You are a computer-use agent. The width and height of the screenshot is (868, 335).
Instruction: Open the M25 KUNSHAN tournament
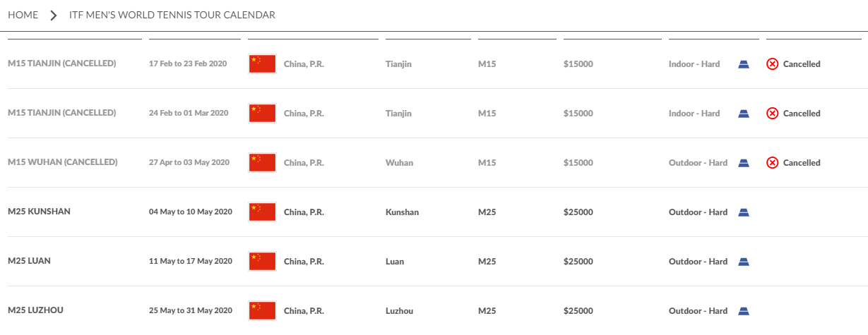click(39, 211)
